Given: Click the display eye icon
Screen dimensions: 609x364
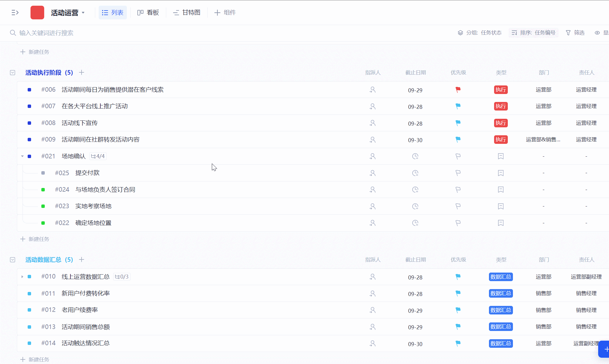Looking at the screenshot, I should tap(597, 33).
